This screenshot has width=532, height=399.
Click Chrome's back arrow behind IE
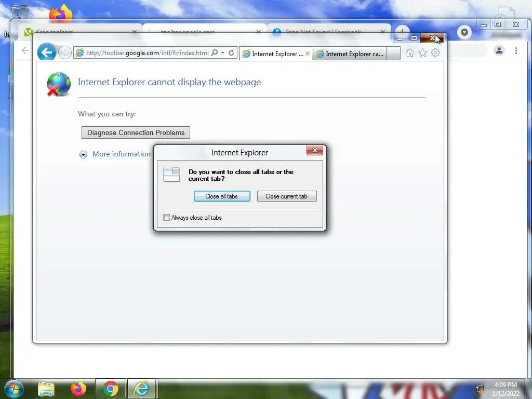[25, 50]
